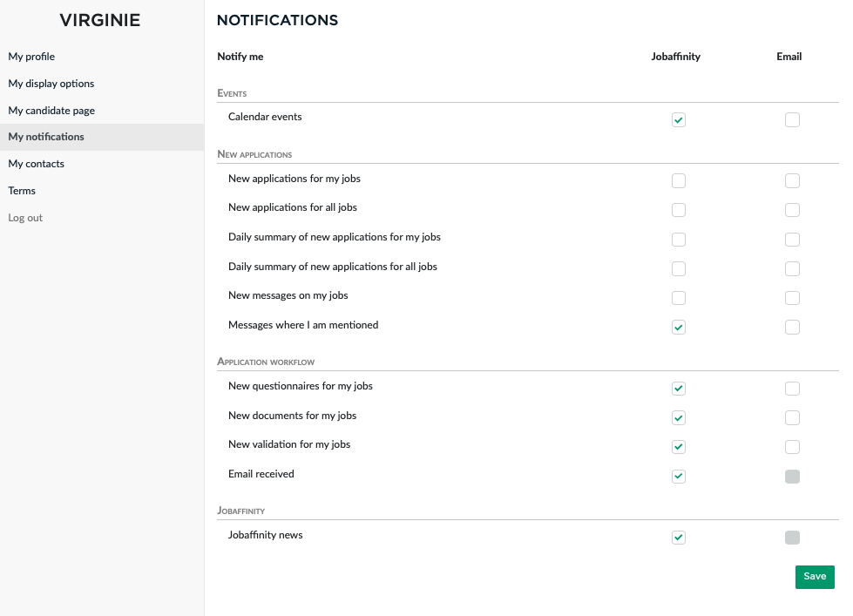The height and width of the screenshot is (616, 853).
Task: Uncheck Jobaffinity for messages where I am mentioned
Action: point(679,328)
